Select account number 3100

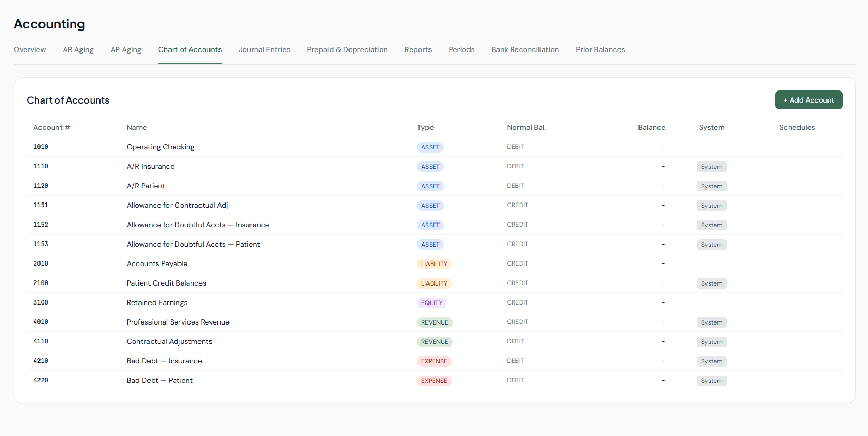pyautogui.click(x=41, y=302)
